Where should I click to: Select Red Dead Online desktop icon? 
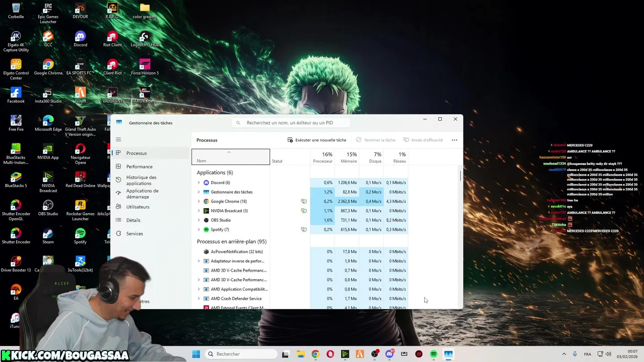(x=80, y=180)
